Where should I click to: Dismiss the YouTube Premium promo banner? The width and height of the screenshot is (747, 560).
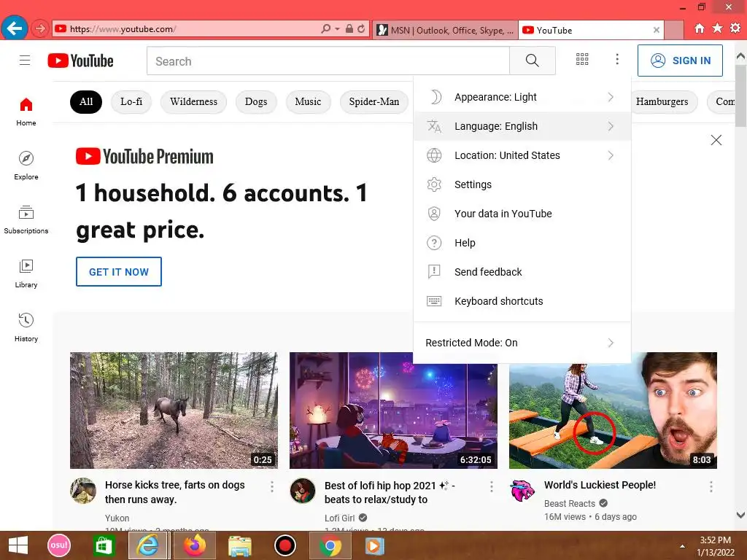click(x=716, y=140)
